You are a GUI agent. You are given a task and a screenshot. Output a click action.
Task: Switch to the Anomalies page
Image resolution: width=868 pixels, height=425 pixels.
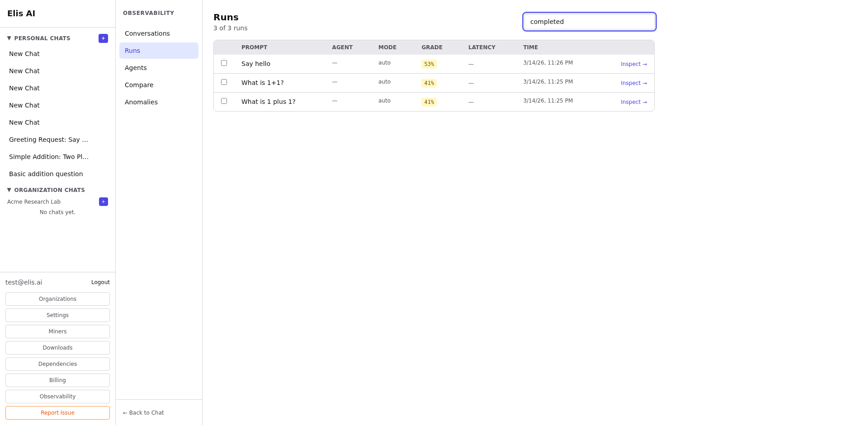click(141, 102)
